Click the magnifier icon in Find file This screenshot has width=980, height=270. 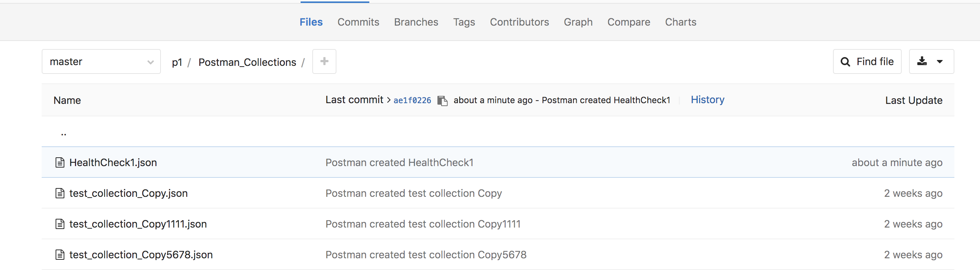[845, 62]
